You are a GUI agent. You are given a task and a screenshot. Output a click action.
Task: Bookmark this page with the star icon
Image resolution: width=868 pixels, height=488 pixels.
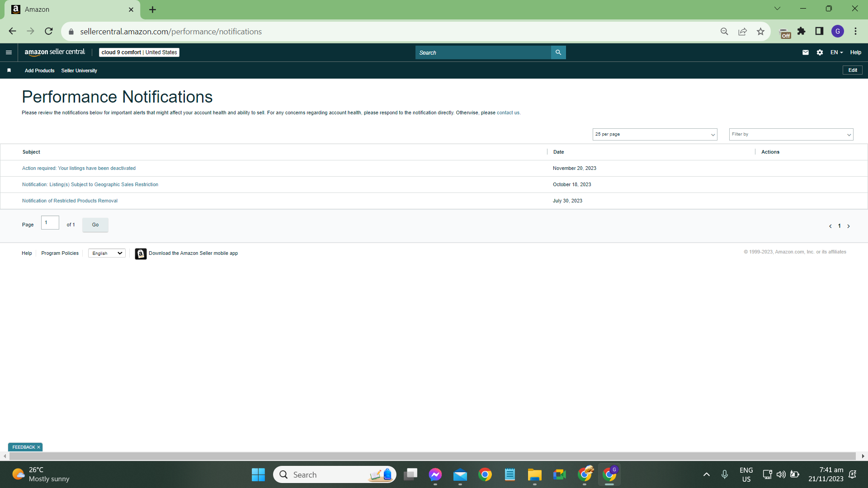pos(760,31)
